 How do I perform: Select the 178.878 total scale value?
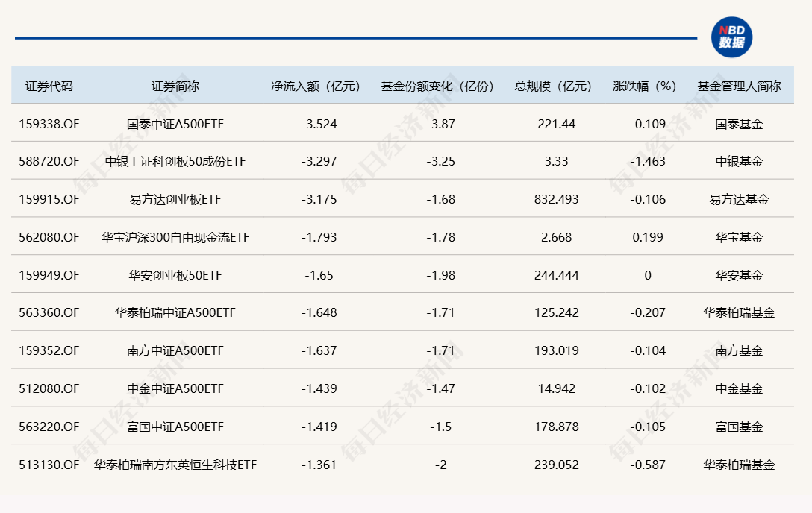(x=557, y=427)
